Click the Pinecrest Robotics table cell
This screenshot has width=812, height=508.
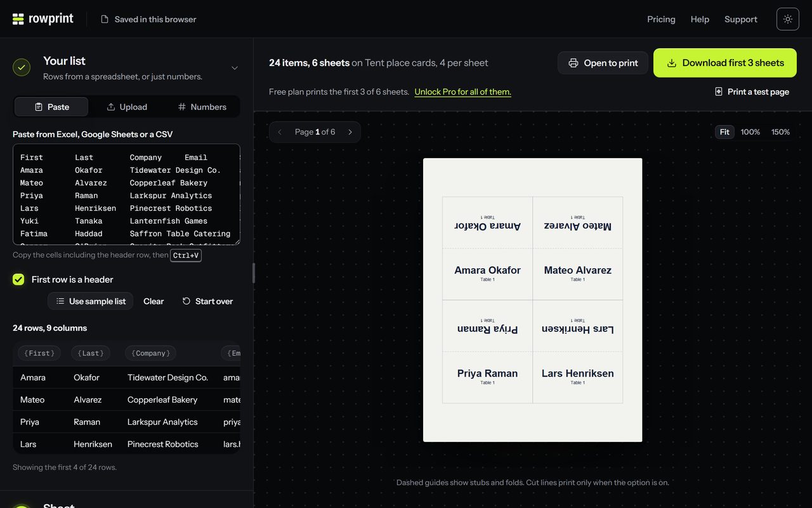pos(163,444)
